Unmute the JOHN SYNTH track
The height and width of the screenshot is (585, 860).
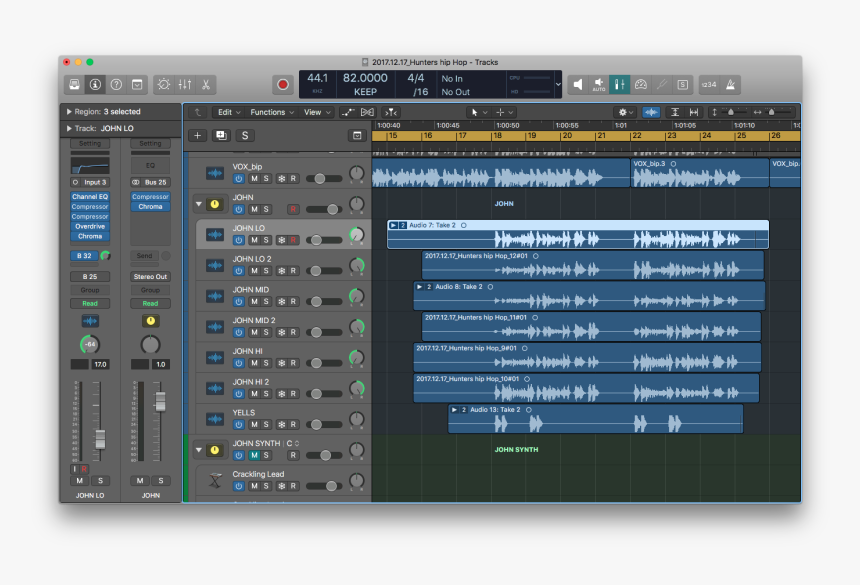coord(254,455)
